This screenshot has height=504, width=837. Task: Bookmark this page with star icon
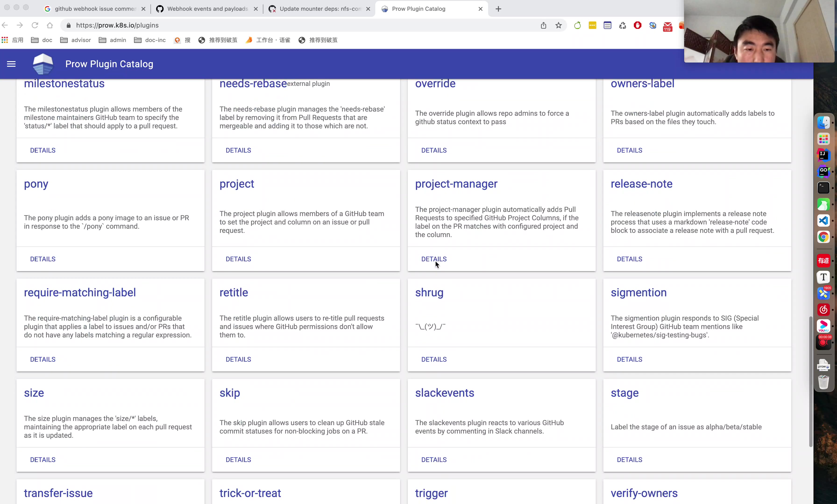(x=558, y=25)
